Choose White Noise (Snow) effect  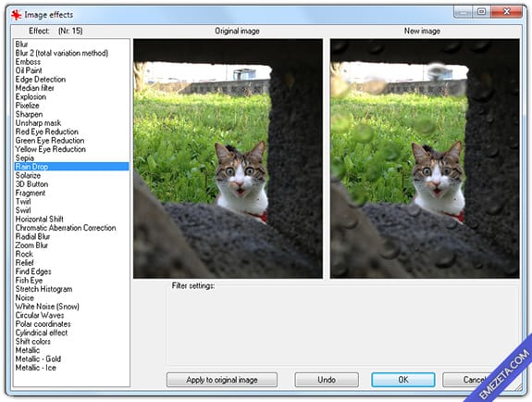coord(47,307)
